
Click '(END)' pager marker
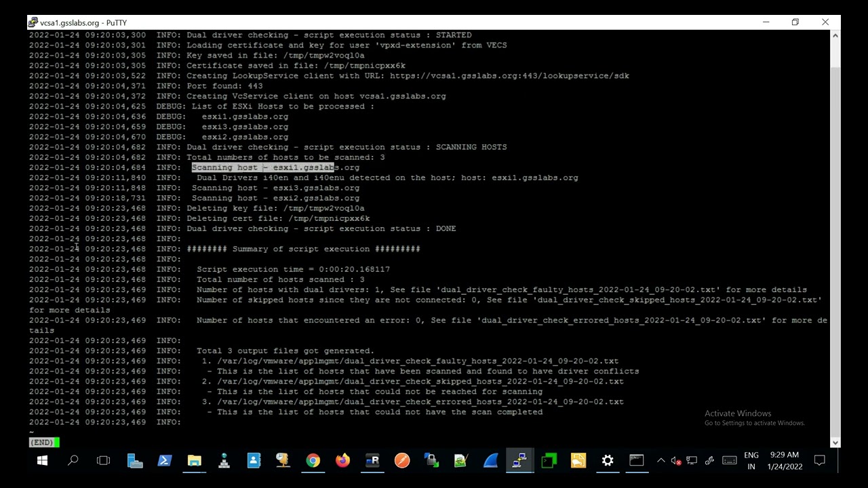(x=42, y=443)
